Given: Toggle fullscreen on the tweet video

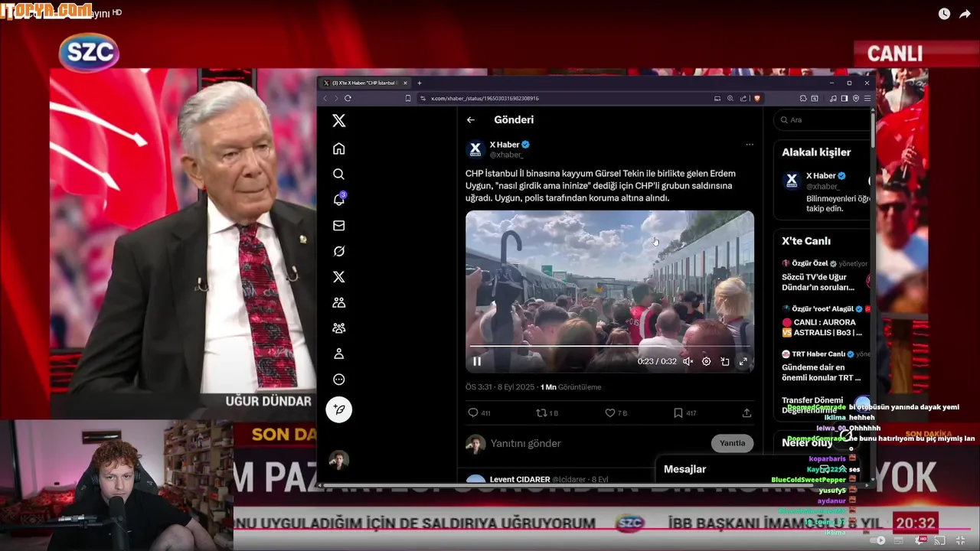Looking at the screenshot, I should point(743,361).
